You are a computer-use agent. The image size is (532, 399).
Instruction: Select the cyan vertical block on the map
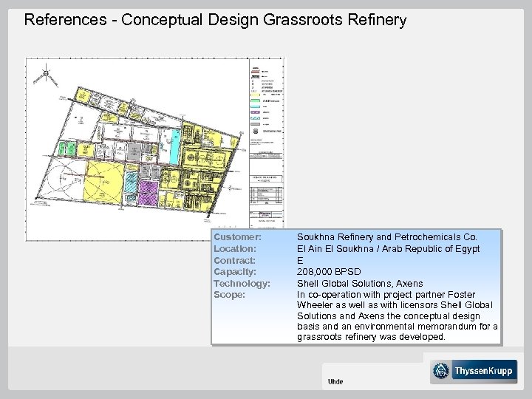tap(174, 146)
